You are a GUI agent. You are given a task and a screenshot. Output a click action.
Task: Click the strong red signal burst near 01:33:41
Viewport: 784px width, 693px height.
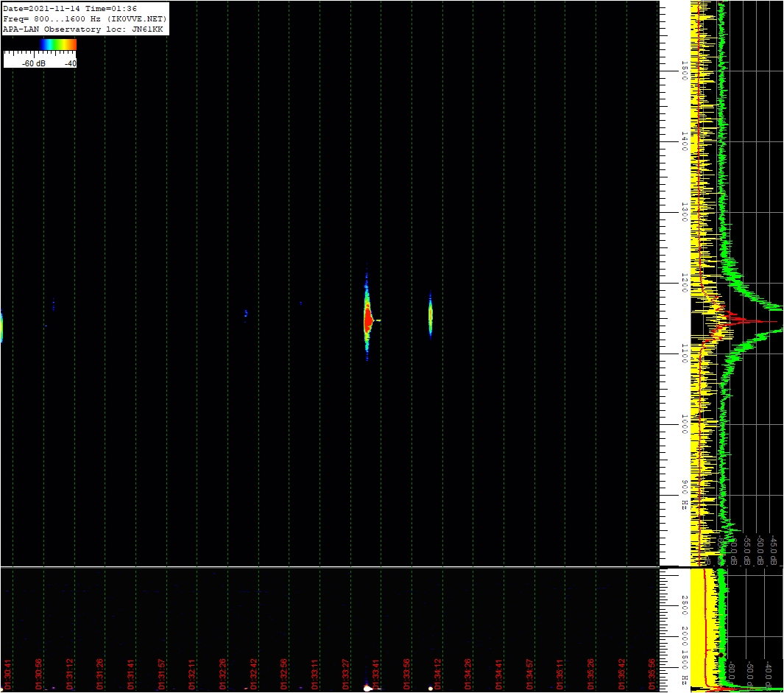368,318
